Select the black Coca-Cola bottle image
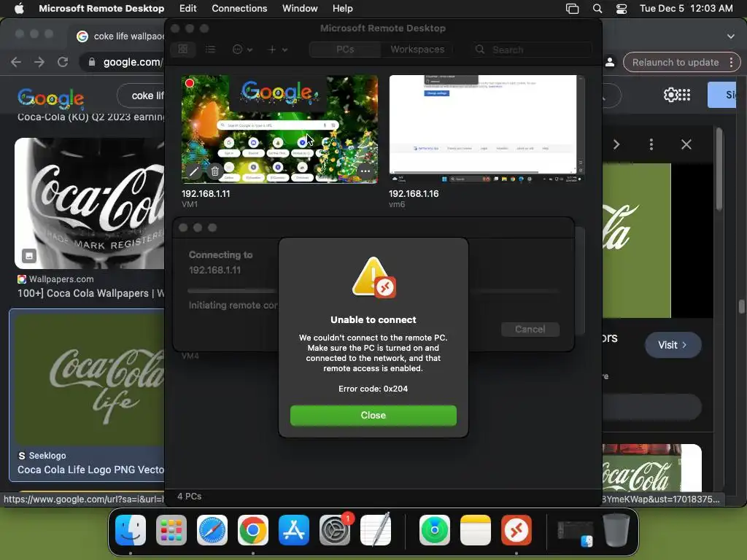This screenshot has height=560, width=747. point(90,203)
